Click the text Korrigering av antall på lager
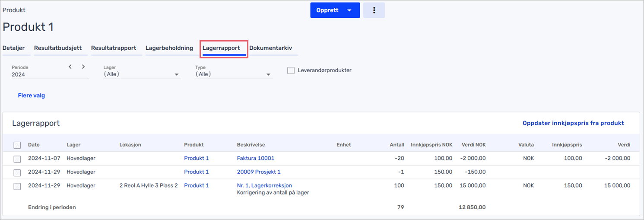 point(273,192)
